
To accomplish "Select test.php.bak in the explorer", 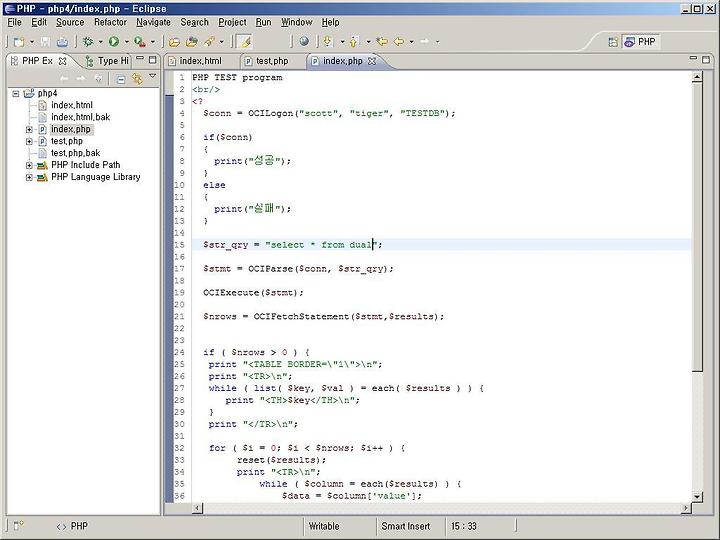I will (75, 153).
